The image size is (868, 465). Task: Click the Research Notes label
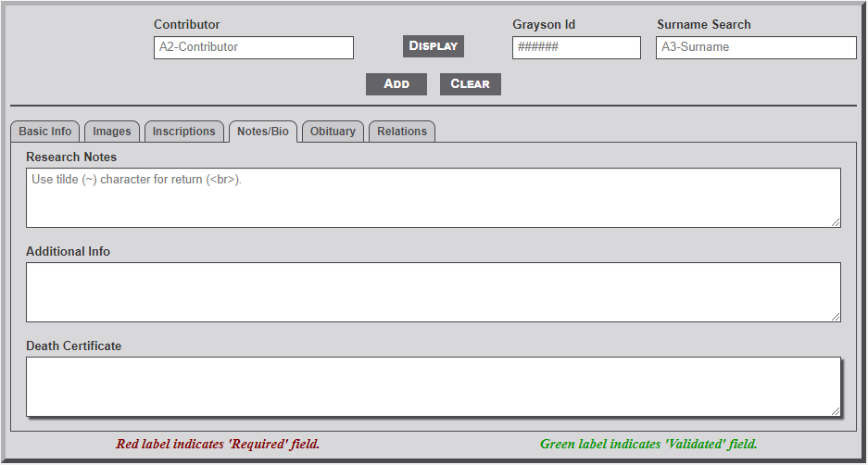click(71, 157)
